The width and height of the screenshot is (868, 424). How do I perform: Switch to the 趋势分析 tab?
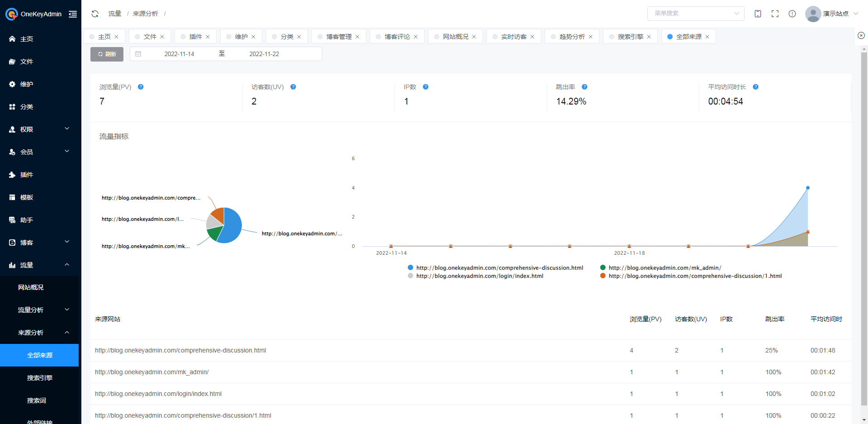point(572,37)
